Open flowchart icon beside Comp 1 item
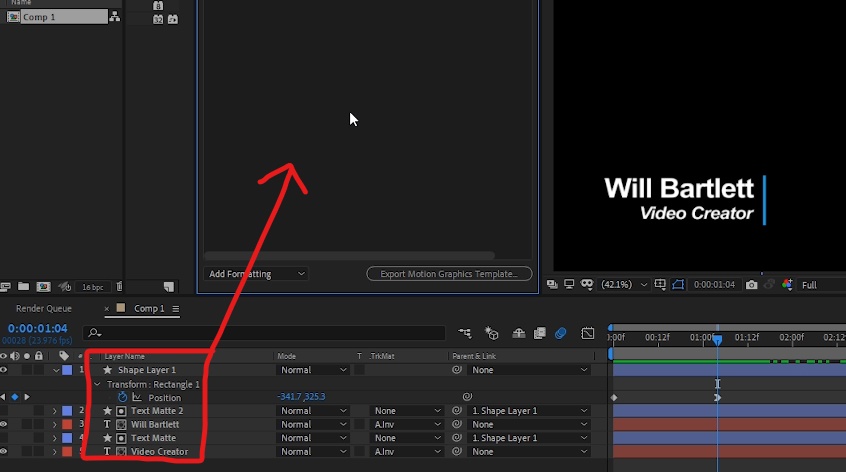The height and width of the screenshot is (472, 846). pyautogui.click(x=114, y=17)
